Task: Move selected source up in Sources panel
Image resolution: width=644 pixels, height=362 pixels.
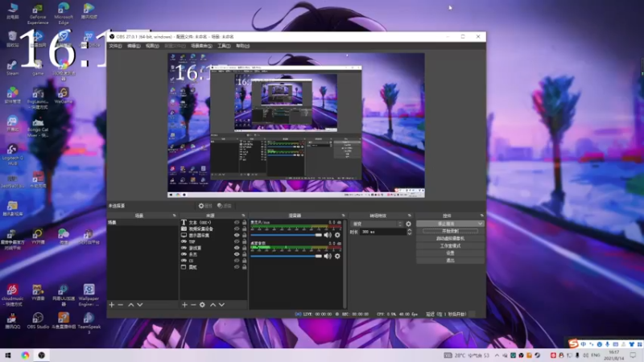Action: click(x=213, y=305)
